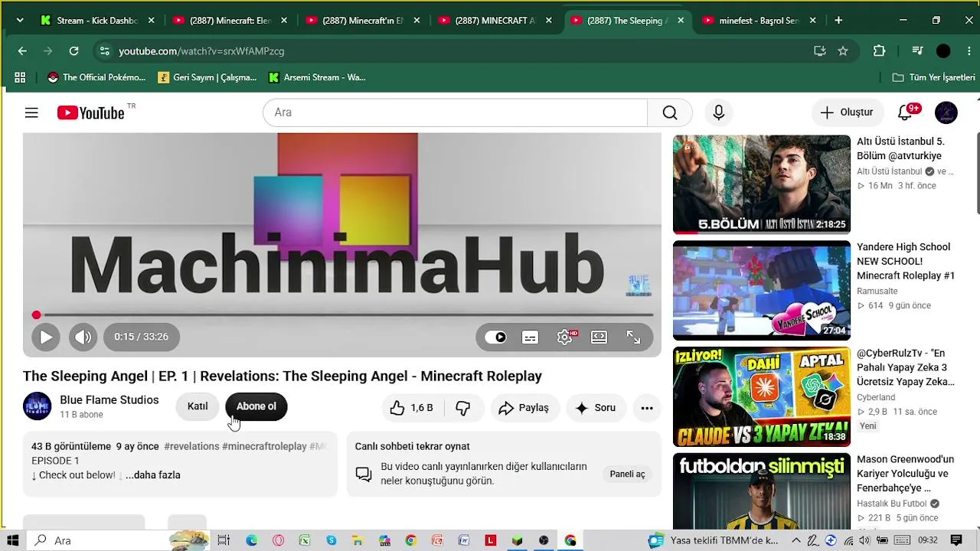The image size is (980, 551).
Task: Click the #minecraftroleplay hashtag
Action: [x=264, y=446]
